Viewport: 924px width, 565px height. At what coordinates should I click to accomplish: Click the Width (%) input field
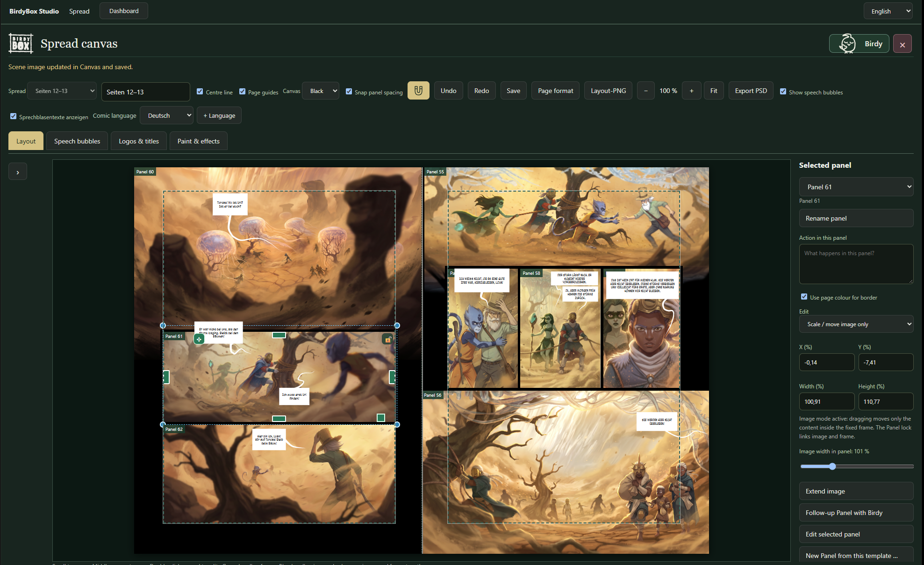tap(827, 401)
